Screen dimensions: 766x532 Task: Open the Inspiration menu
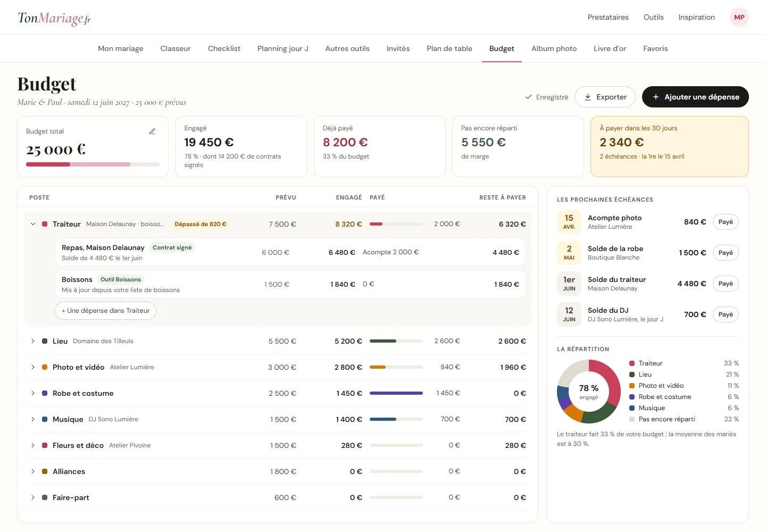coord(696,17)
